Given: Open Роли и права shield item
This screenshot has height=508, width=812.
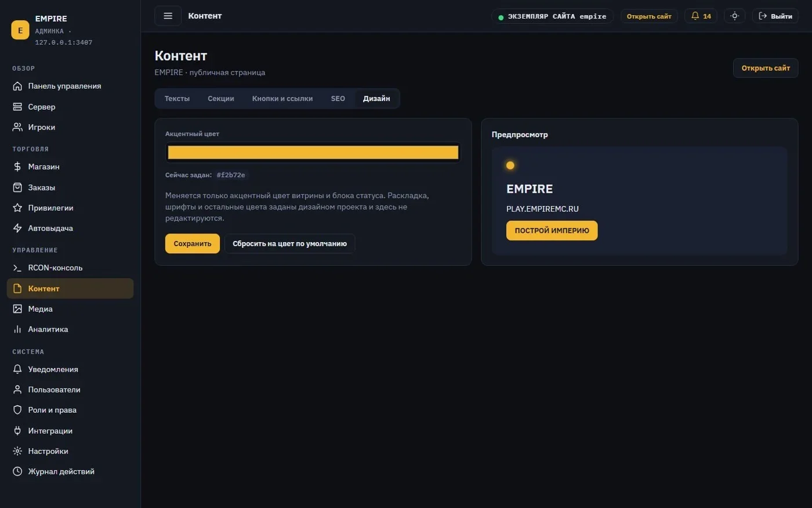Looking at the screenshot, I should click(70, 410).
